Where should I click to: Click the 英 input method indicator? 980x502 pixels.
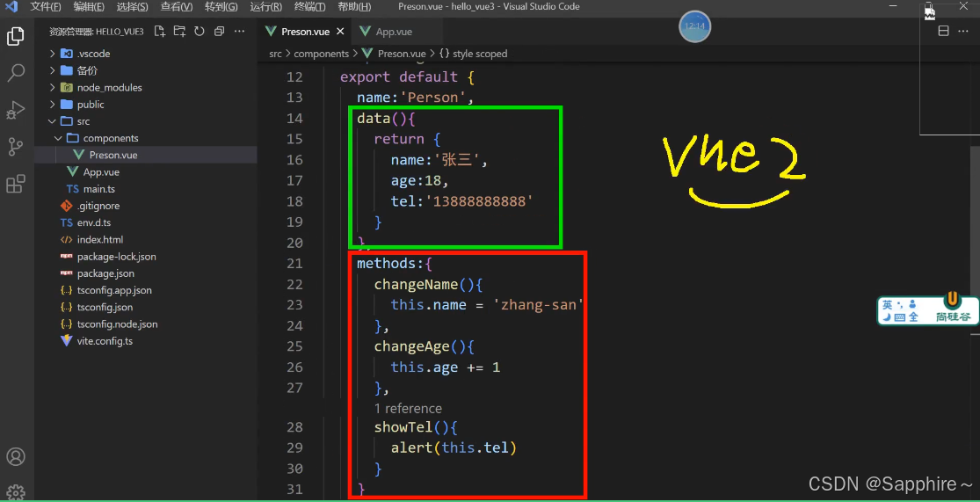click(888, 304)
